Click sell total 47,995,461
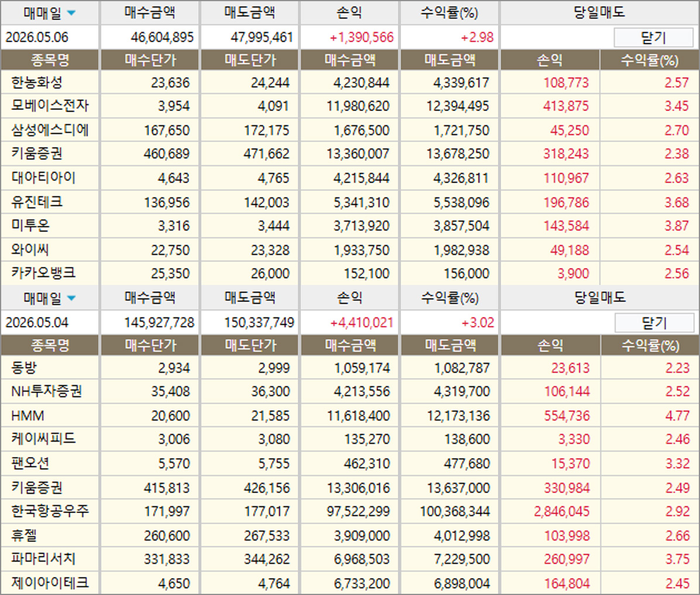The width and height of the screenshot is (700, 595). click(262, 37)
